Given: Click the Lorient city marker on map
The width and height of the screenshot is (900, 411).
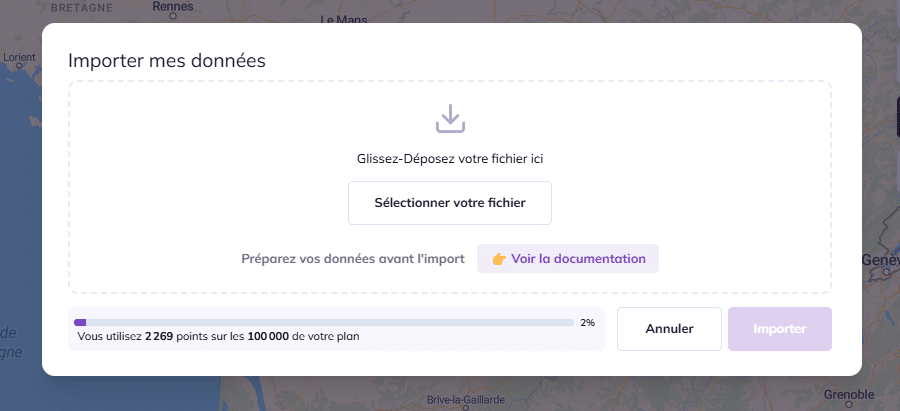Looking at the screenshot, I should point(18,66).
